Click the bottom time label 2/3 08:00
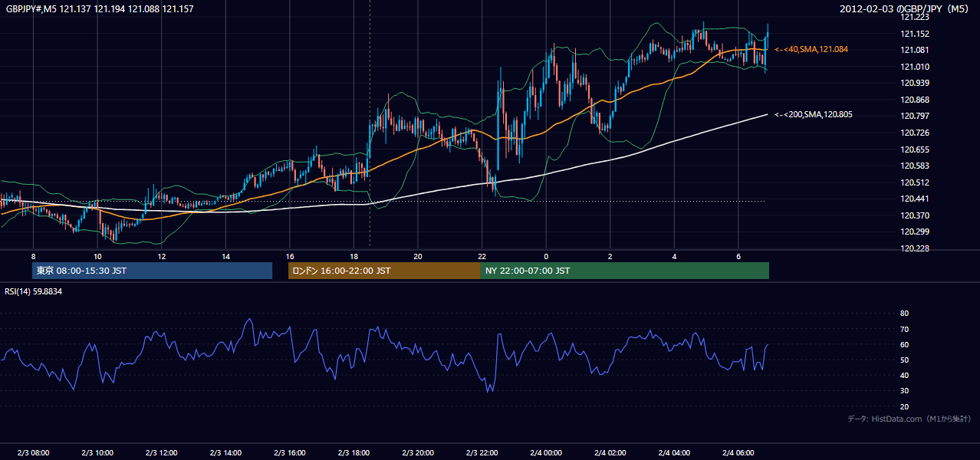This screenshot has width=980, height=460. pos(33,452)
